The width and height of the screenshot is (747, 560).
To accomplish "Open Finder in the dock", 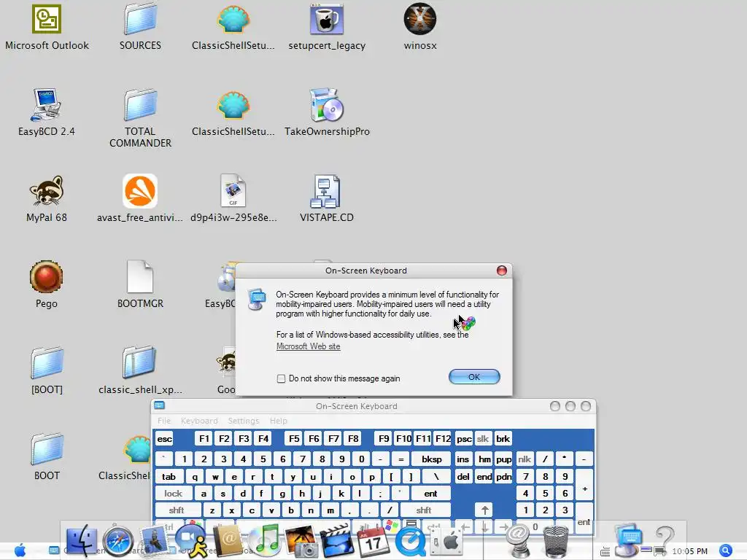I will click(x=82, y=541).
